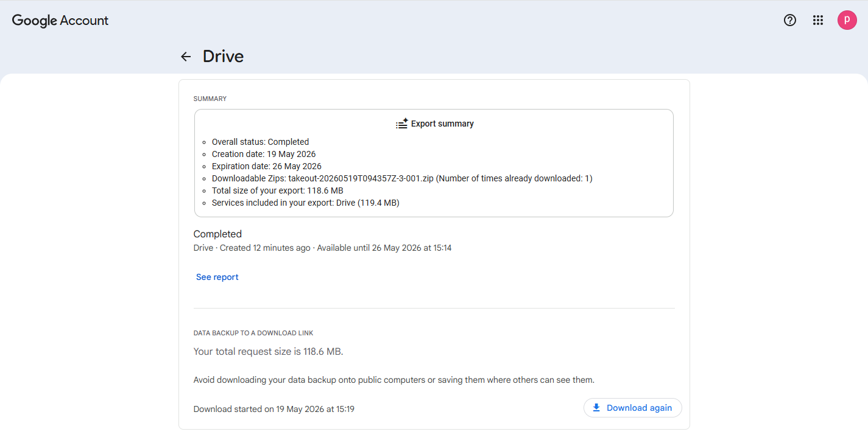This screenshot has height=440, width=868.
Task: Click the public computers warning sentence
Action: pos(394,380)
